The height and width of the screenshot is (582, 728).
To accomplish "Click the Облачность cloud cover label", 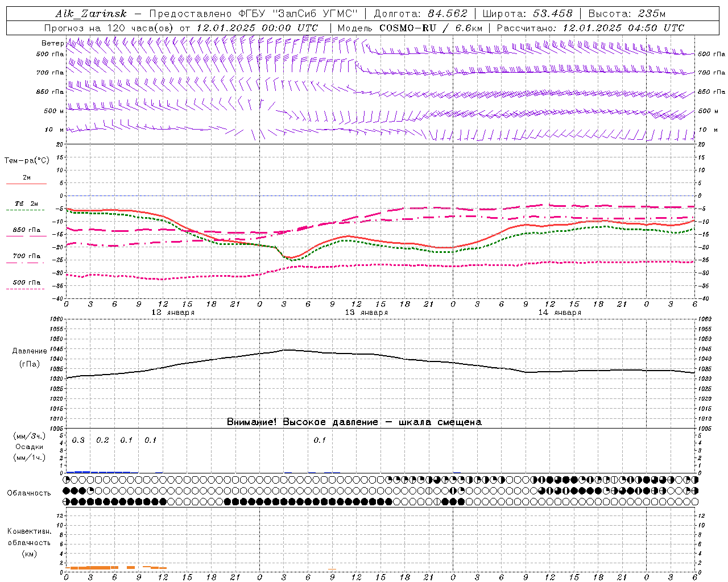I will pyautogui.click(x=29, y=493).
